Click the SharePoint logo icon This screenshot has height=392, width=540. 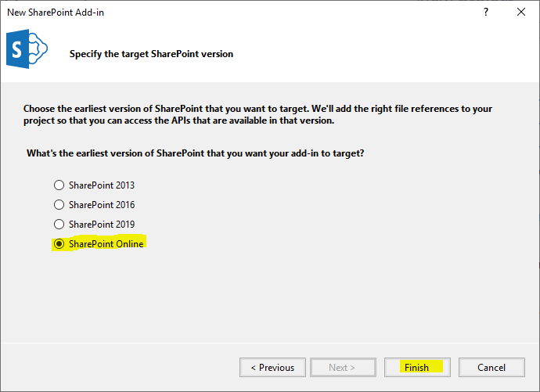click(27, 51)
